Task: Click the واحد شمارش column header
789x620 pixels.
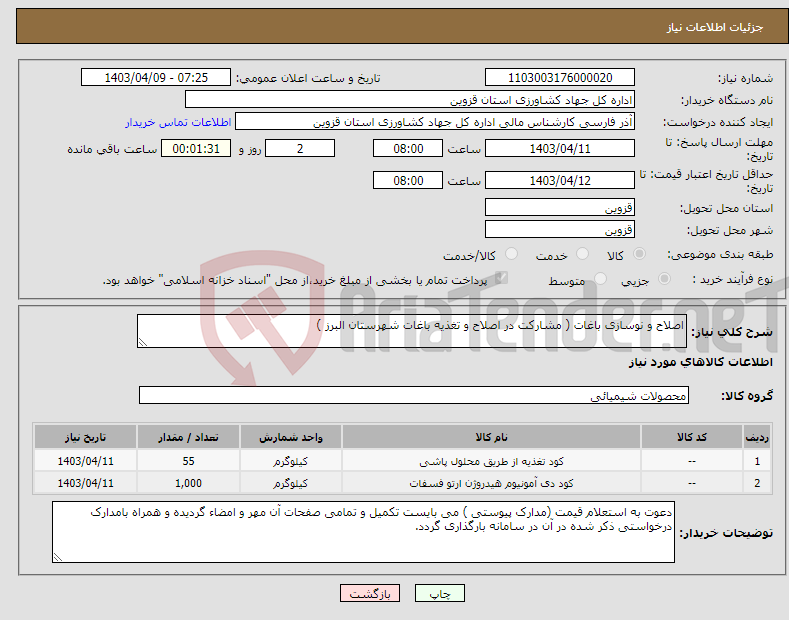Action: pyautogui.click(x=290, y=437)
